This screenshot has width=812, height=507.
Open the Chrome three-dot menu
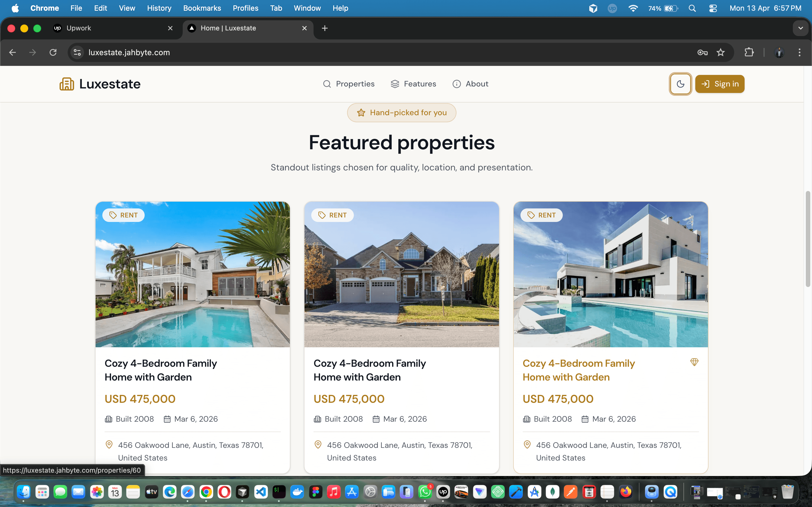click(800, 52)
